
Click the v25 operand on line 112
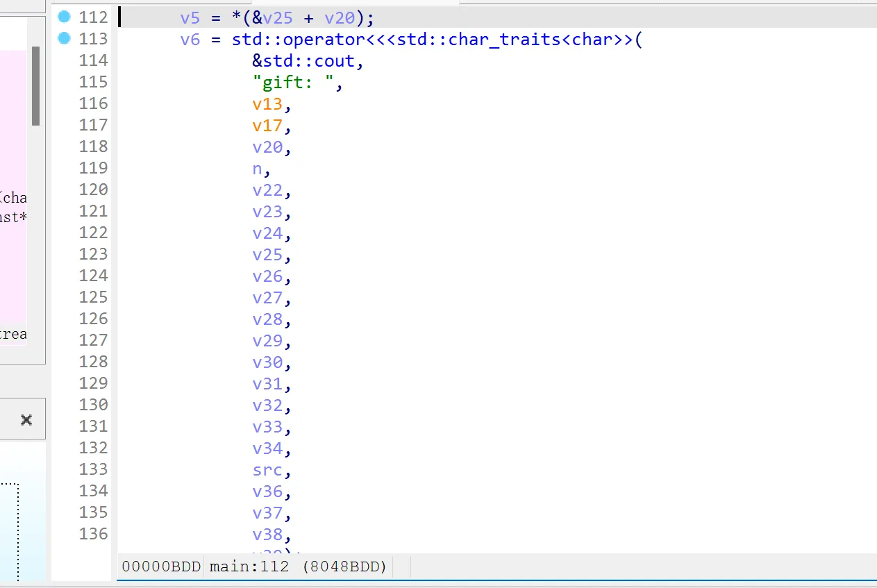(278, 18)
